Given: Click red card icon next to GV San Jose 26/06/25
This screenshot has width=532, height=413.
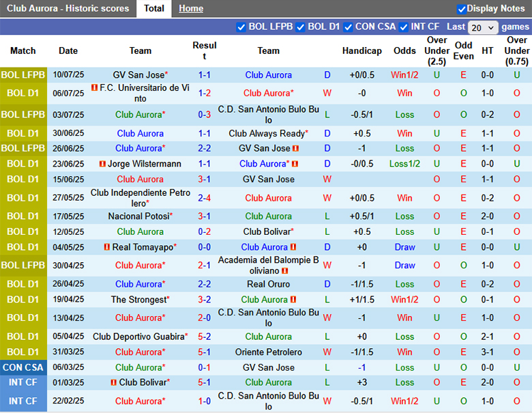Looking at the screenshot, I should coord(295,148).
